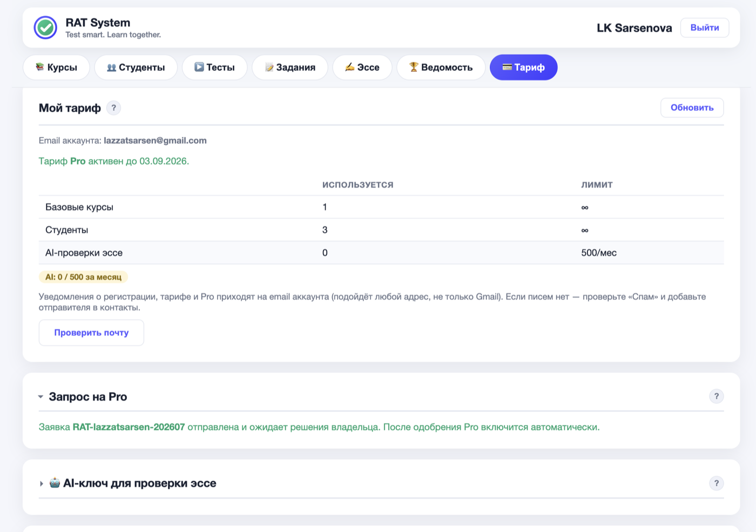
Task: Click the books icon on Курсы tab
Action: [x=40, y=67]
